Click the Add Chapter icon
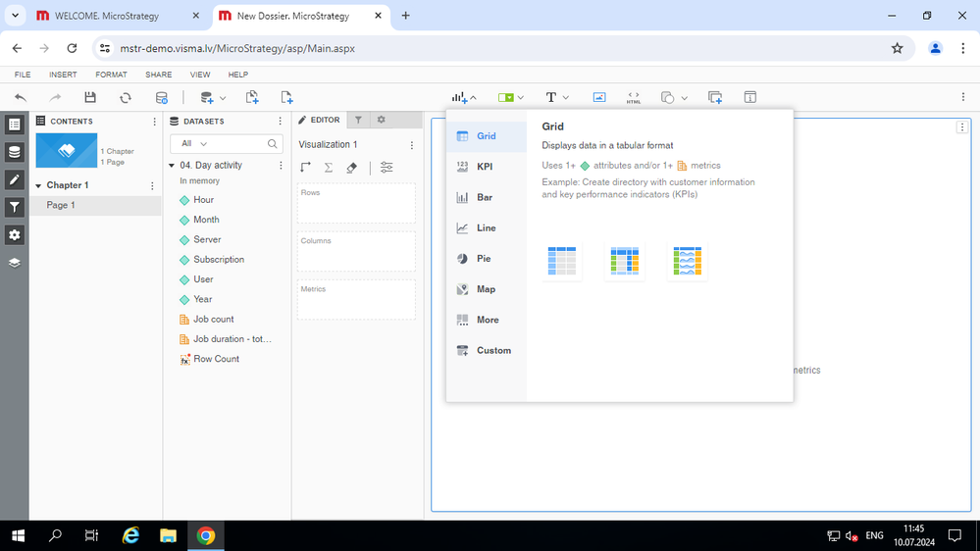 click(x=252, y=97)
